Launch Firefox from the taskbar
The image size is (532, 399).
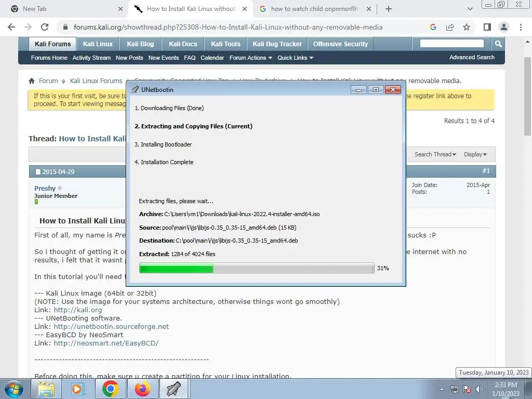[142, 389]
